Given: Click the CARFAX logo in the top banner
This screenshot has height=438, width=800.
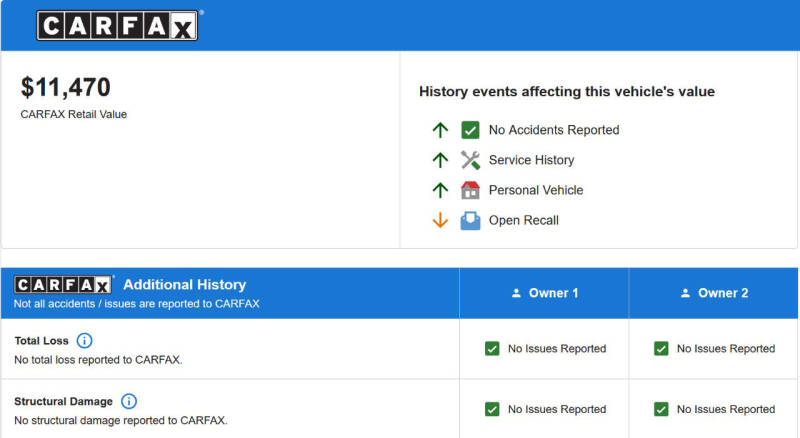Looking at the screenshot, I should coord(118,25).
